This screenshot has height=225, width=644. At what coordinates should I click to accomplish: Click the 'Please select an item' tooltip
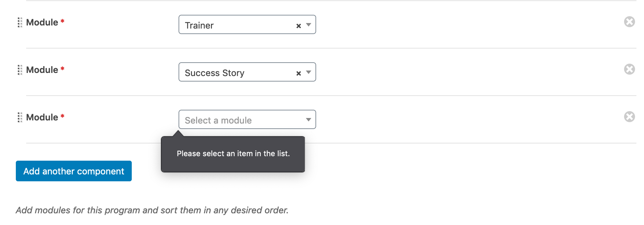pyautogui.click(x=233, y=154)
